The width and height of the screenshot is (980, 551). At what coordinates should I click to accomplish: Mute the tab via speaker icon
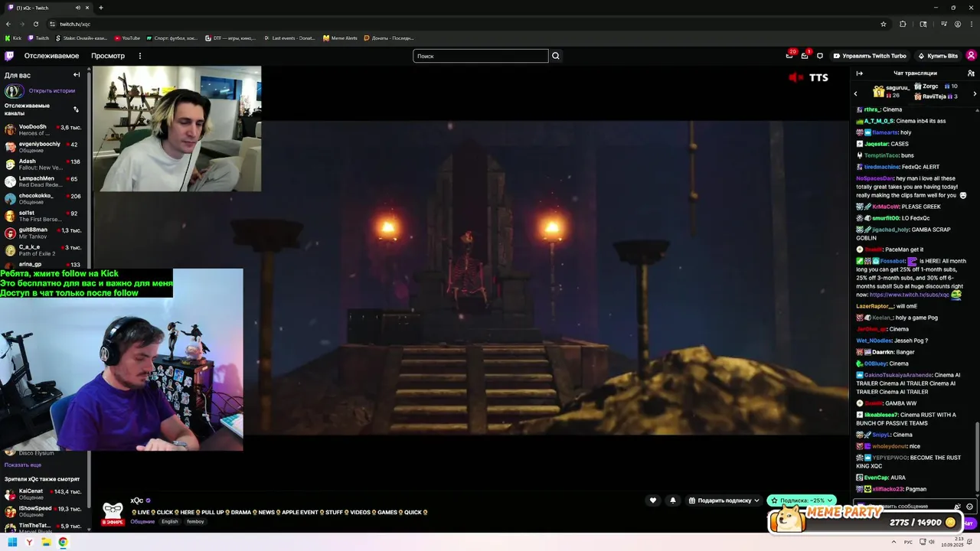pos(77,8)
